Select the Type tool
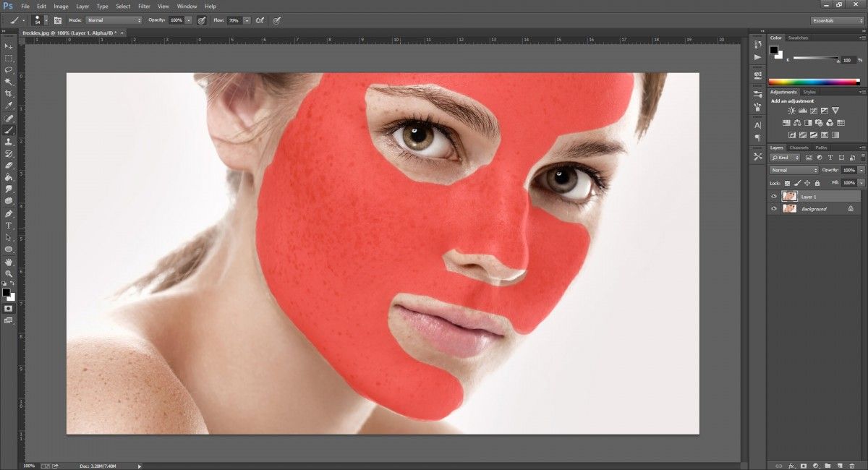This screenshot has height=470, width=868. coord(9,224)
